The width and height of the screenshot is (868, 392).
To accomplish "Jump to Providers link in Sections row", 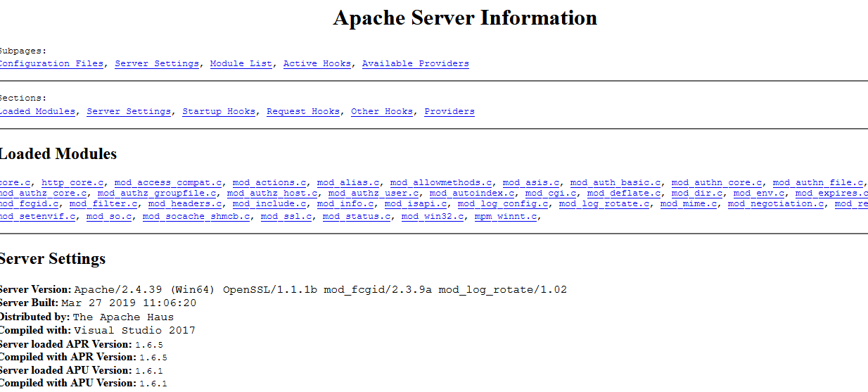I will (x=449, y=111).
